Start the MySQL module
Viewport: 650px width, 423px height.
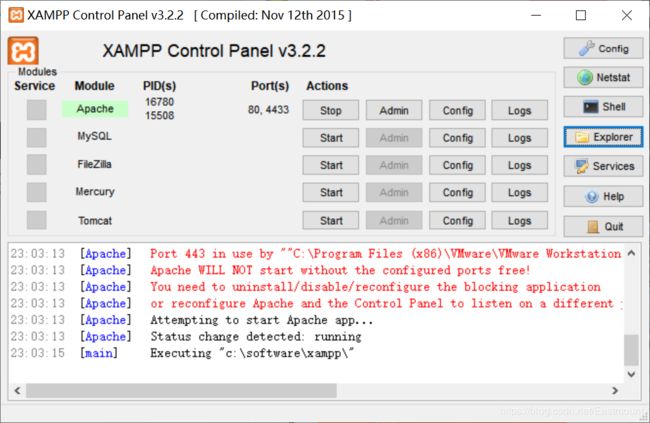point(330,138)
